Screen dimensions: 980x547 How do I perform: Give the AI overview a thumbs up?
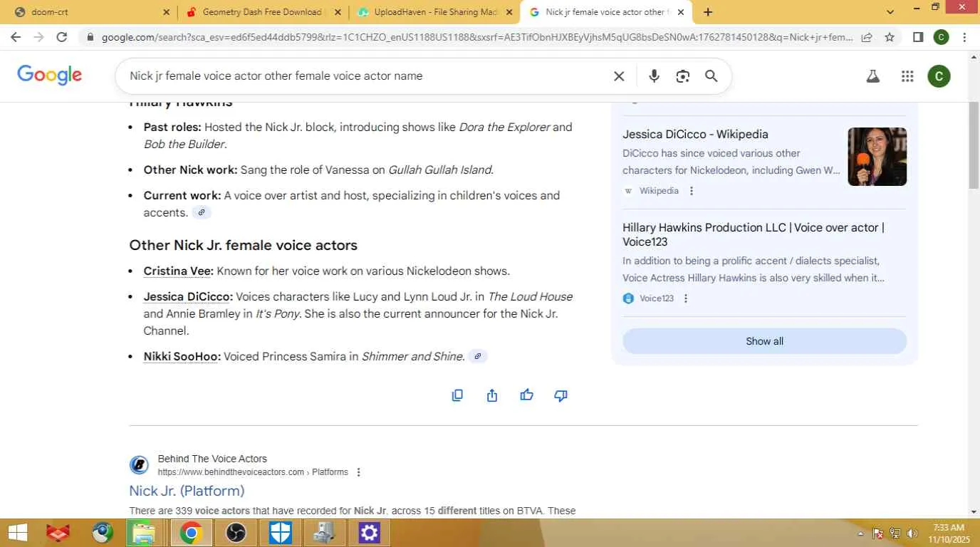[526, 395]
